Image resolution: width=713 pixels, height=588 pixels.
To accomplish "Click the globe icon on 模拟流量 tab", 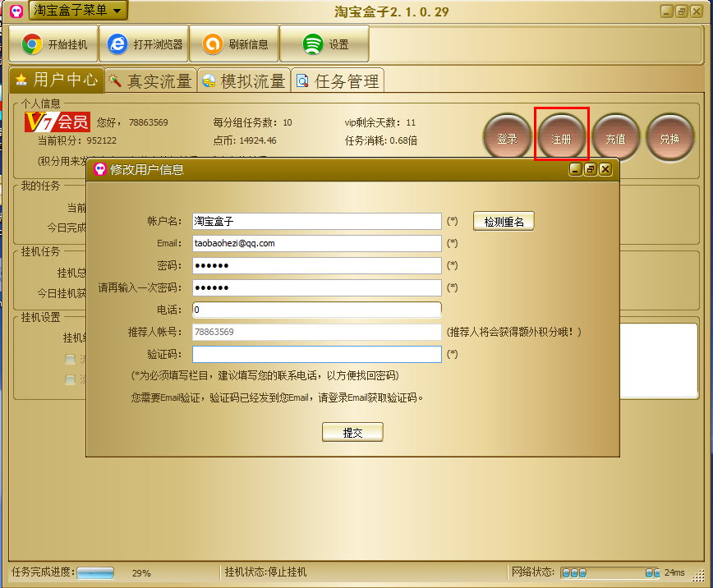I will click(209, 81).
